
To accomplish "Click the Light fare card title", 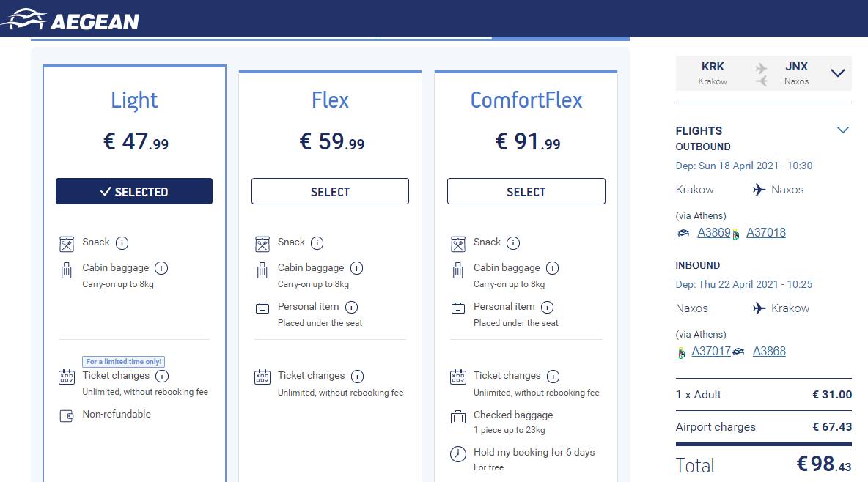I will [x=134, y=100].
